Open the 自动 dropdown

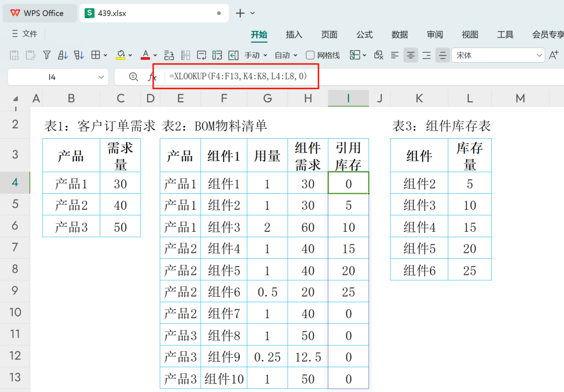coord(286,55)
